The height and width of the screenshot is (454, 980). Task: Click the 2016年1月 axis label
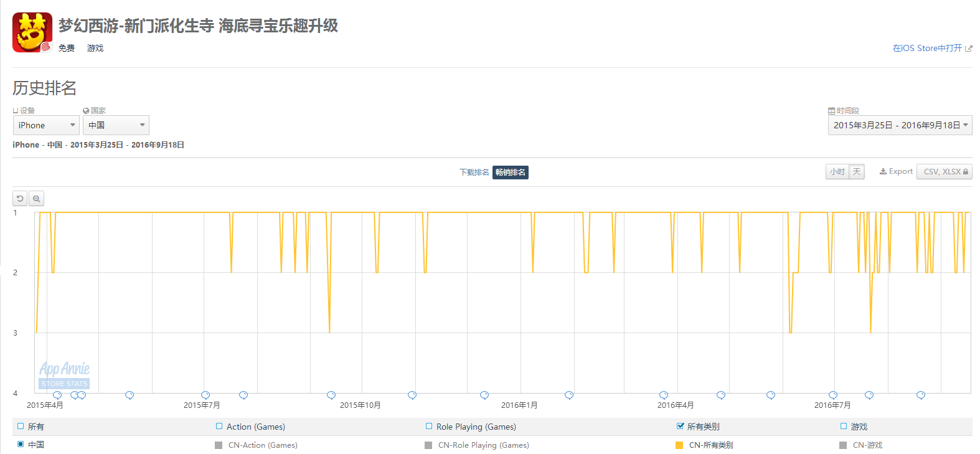[519, 405]
